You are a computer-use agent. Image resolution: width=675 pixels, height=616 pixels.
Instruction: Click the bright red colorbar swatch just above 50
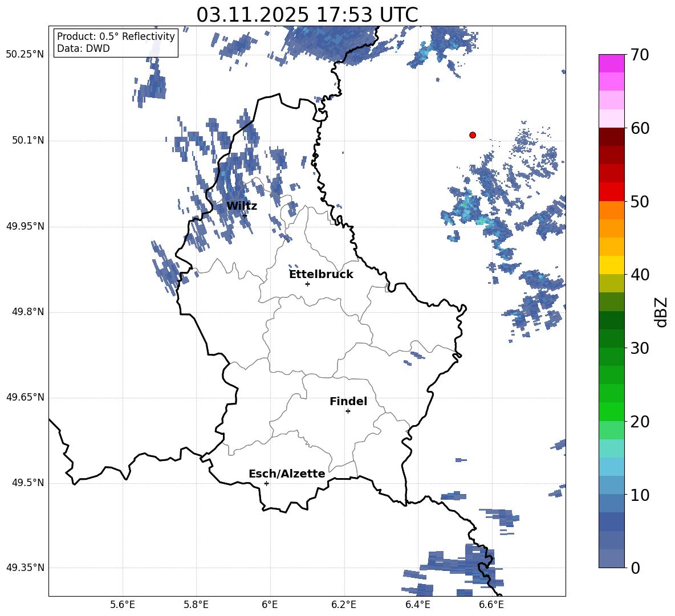click(612, 192)
